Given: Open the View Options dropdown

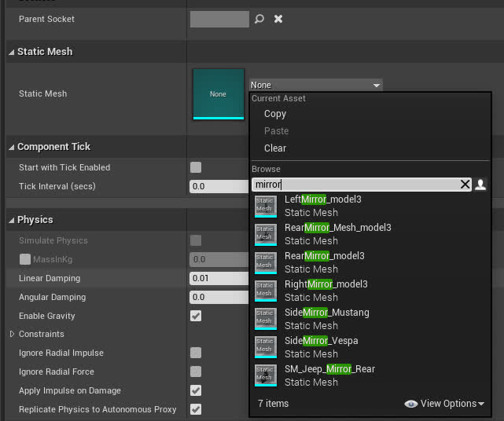Looking at the screenshot, I should point(444,404).
